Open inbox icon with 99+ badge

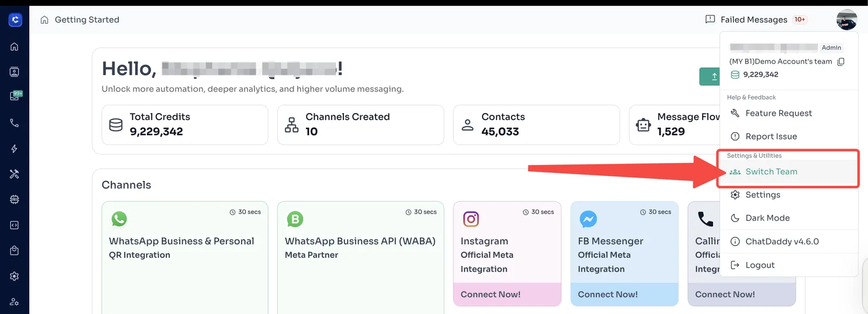(15, 96)
